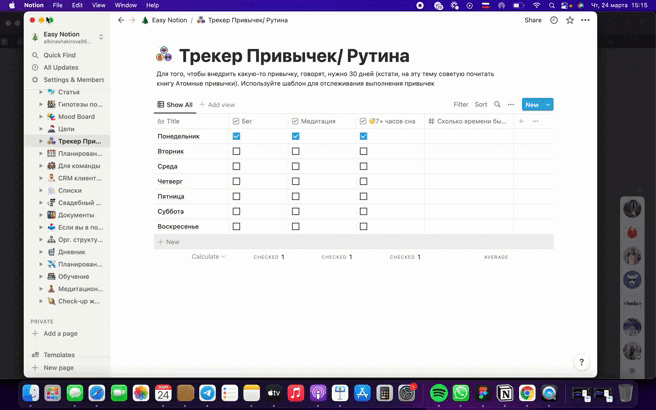
Task: Expand Mood Board page in sidebar
Action: point(41,117)
